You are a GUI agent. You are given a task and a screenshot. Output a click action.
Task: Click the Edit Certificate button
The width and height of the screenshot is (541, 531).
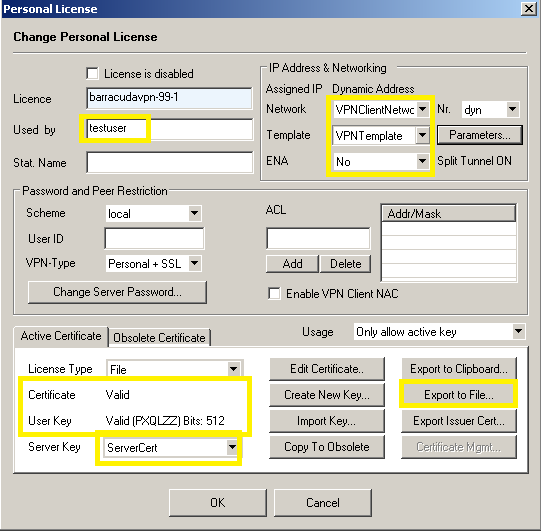point(327,369)
